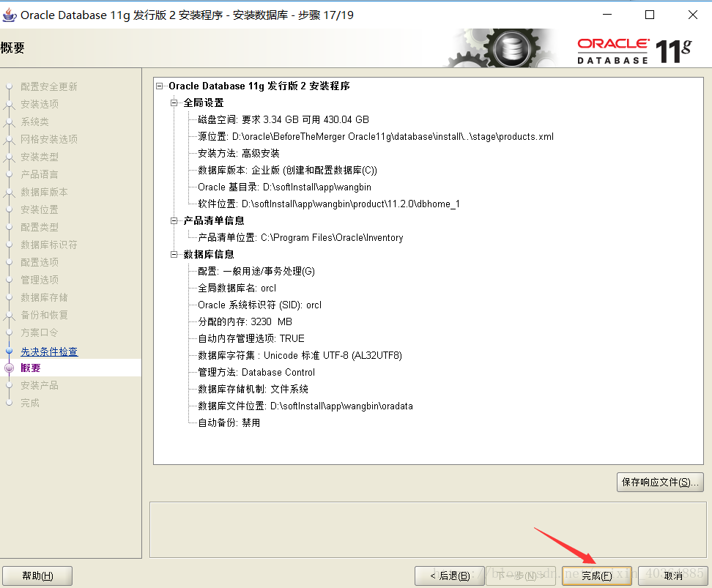
Task: Select the 备份和恢复 step in sidebar
Action: 44,315
